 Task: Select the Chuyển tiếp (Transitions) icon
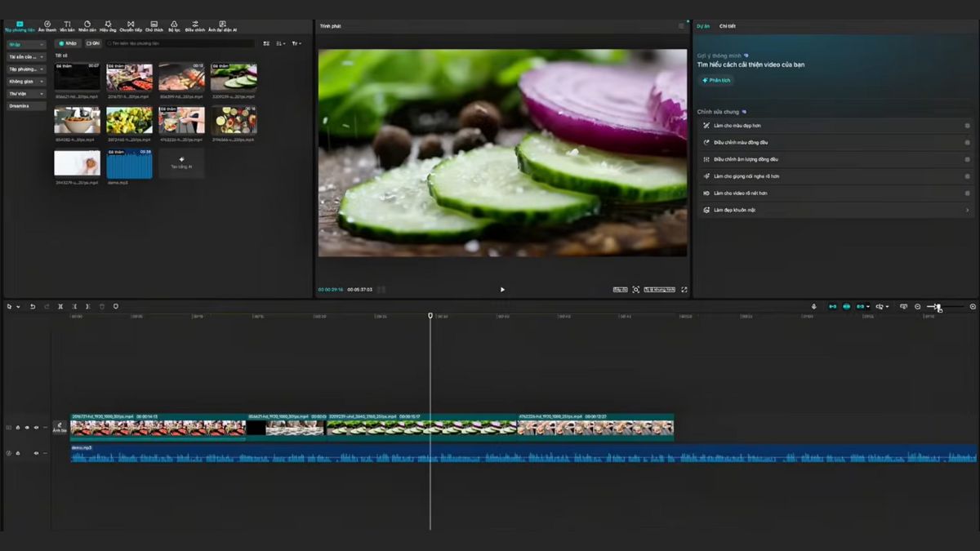[x=130, y=22]
